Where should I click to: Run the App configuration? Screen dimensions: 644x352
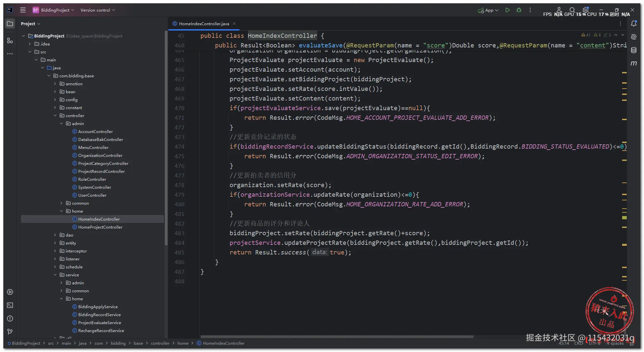tap(508, 10)
